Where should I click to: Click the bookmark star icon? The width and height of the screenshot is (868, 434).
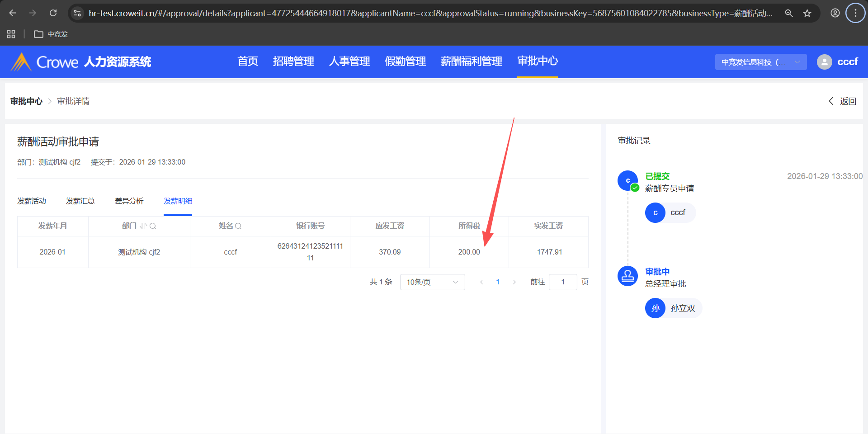point(807,13)
